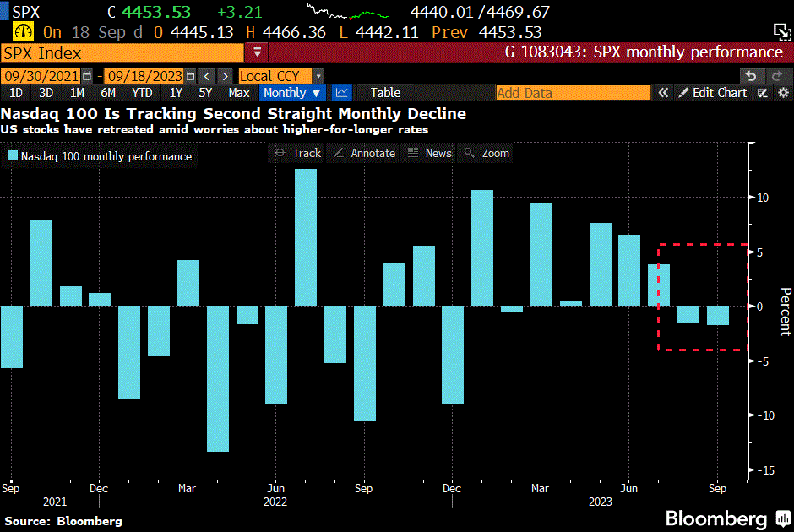Select 6M time range
Screen dimensions: 794x532
click(108, 93)
